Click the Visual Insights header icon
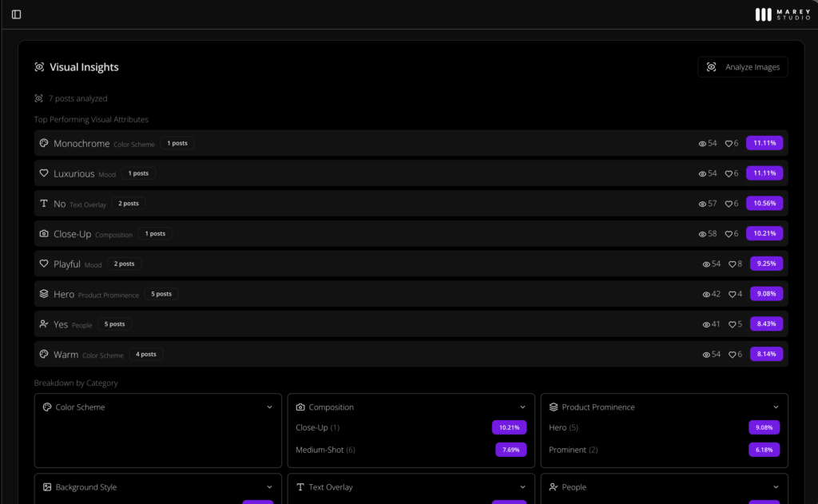Viewport: 818px width, 504px height. click(39, 67)
